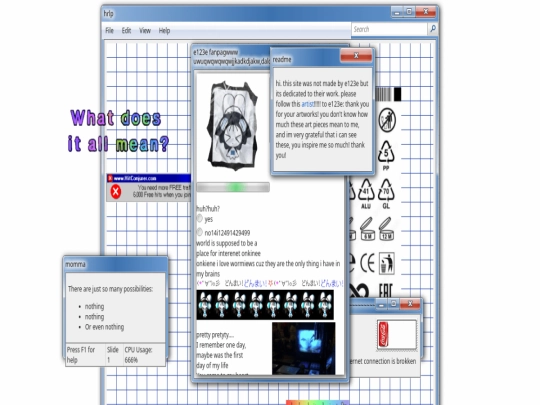Screen dimensions: 540x405
Task: Click the do-not-litter crossed circle icon
Action: point(387,120)
